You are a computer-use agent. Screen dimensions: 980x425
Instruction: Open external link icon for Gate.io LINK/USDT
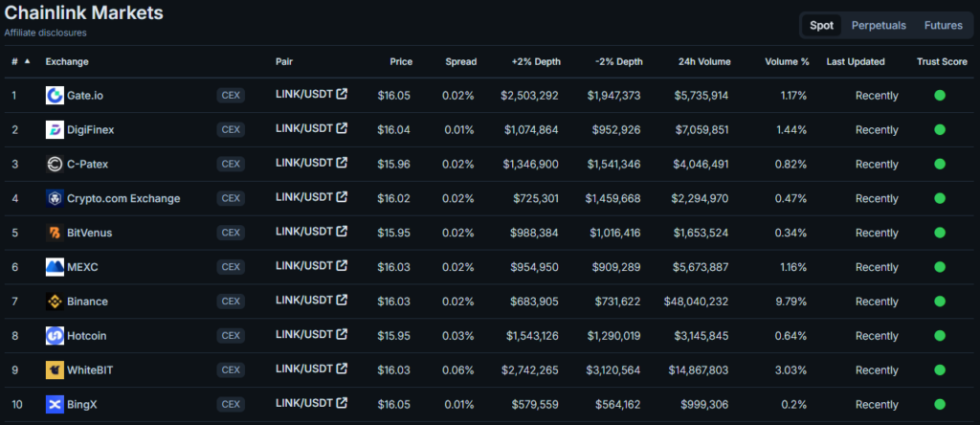pyautogui.click(x=342, y=94)
